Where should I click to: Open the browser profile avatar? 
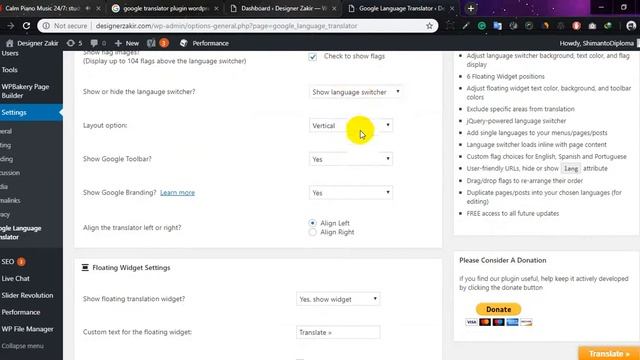[631, 26]
